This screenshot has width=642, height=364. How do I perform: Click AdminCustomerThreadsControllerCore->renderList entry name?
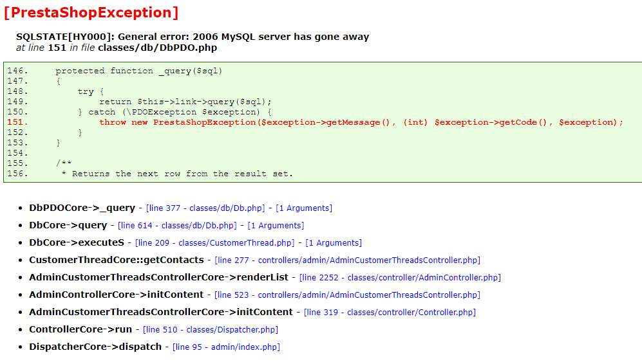[x=159, y=277]
